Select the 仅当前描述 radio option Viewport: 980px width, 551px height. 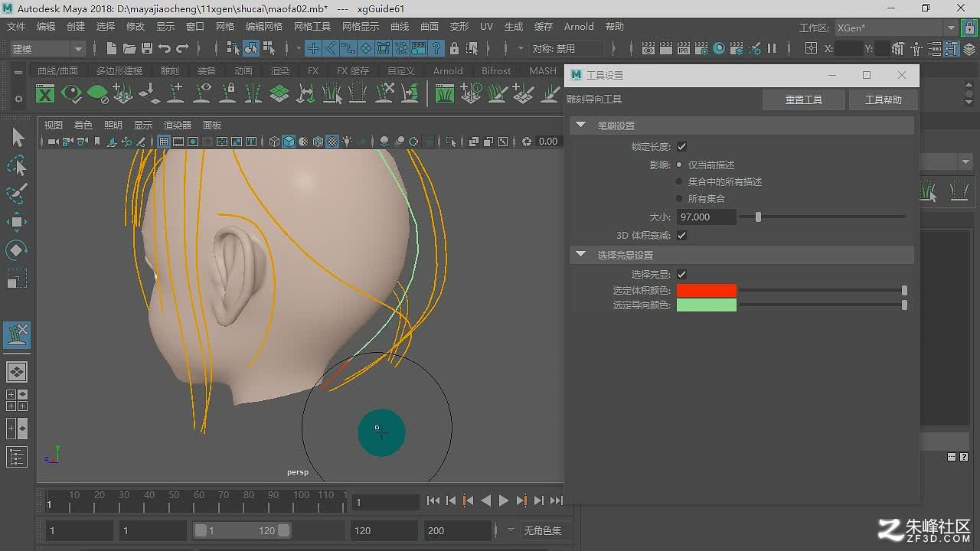679,165
